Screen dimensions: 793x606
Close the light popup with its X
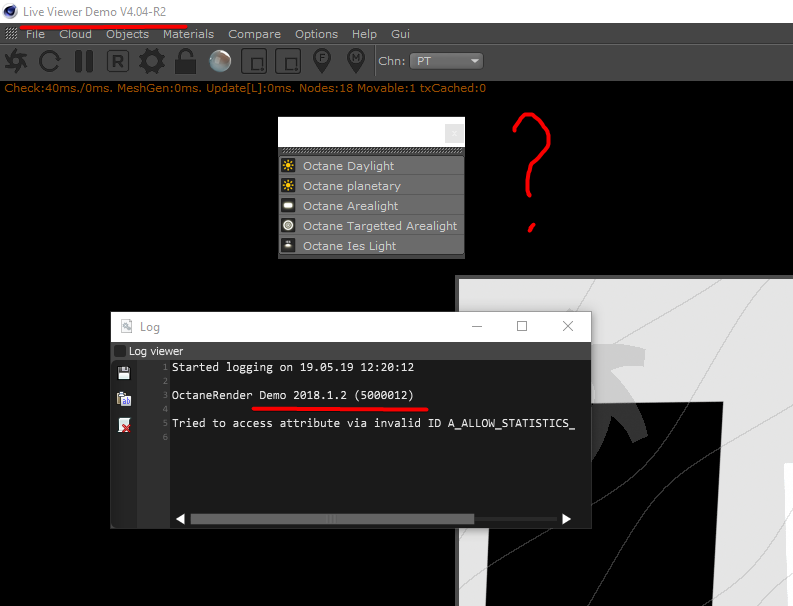[454, 134]
